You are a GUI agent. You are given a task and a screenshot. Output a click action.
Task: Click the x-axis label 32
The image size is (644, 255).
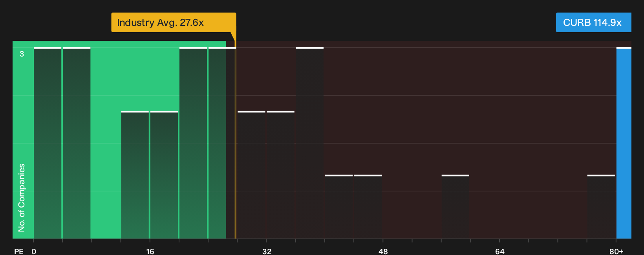[x=267, y=251]
